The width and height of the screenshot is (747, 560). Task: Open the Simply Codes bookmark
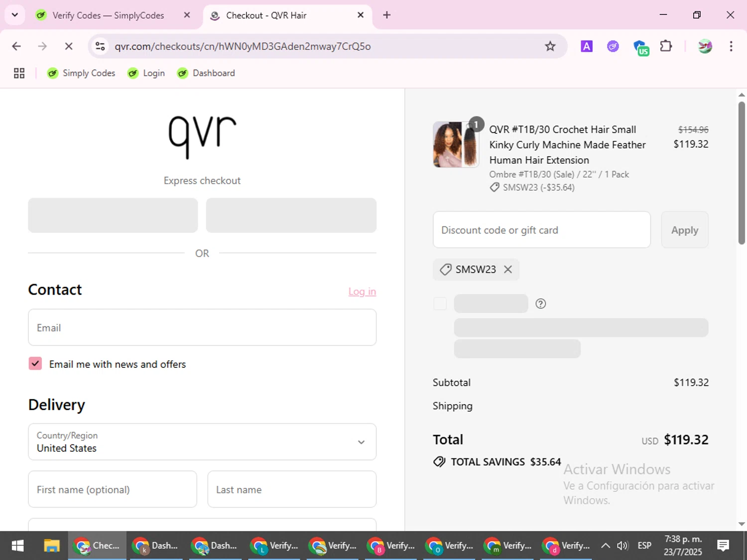click(81, 73)
